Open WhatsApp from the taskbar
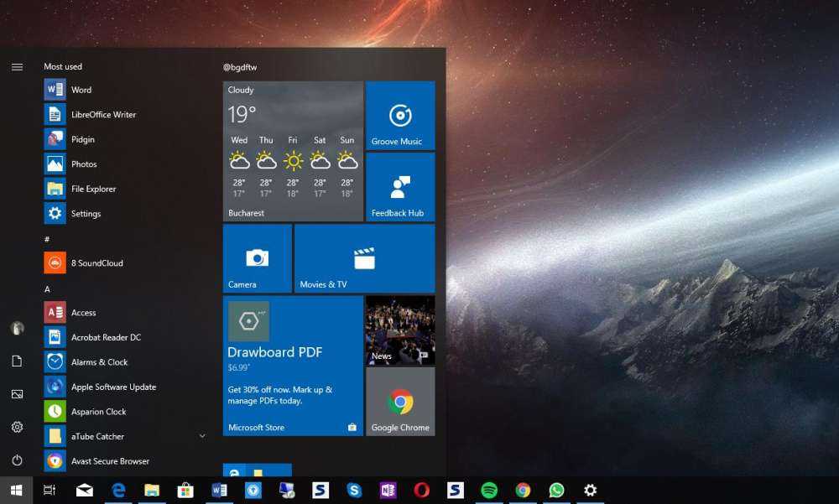Screen dimensions: 839x504 (x=556, y=490)
